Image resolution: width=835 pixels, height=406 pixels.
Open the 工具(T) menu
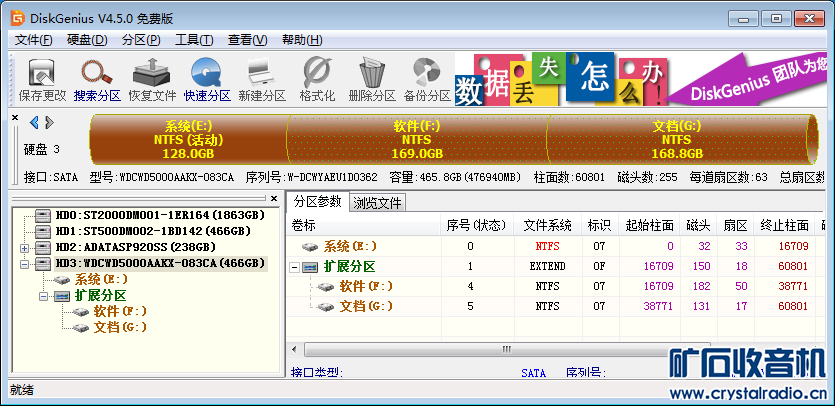coord(194,40)
